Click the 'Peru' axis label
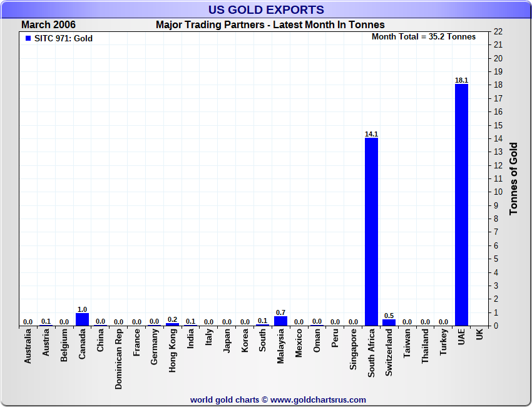Screen dimensions: 532x407 pyautogui.click(x=335, y=337)
